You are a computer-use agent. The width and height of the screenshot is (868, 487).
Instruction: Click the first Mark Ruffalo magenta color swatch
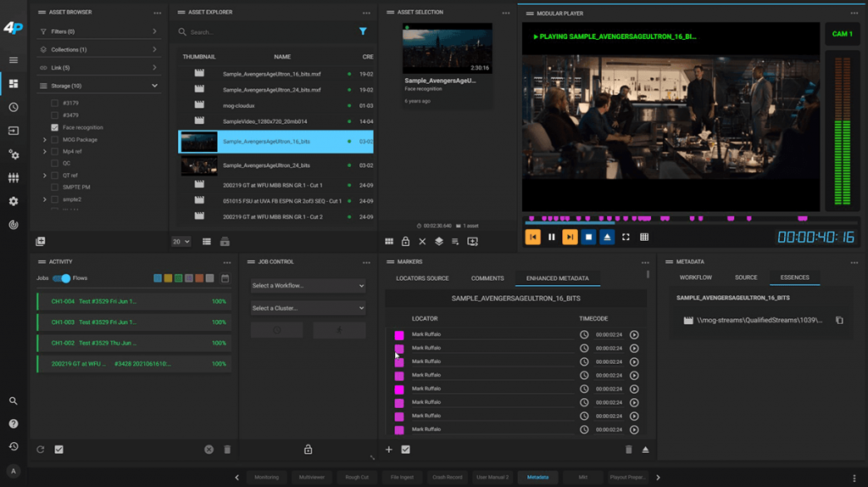[399, 335]
